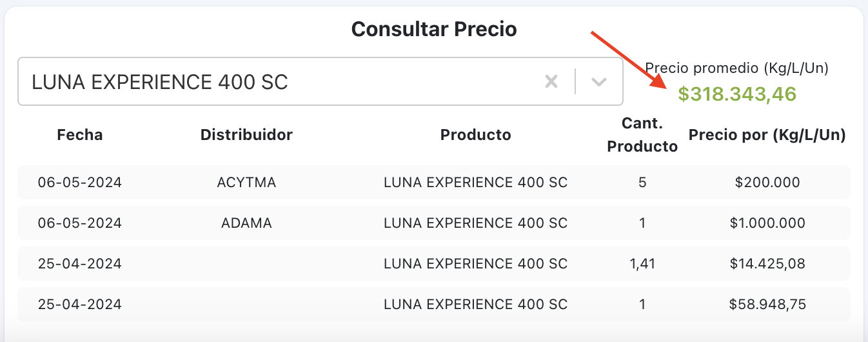Image resolution: width=868 pixels, height=342 pixels.
Task: Click the $1.000.000 price cell
Action: 767,223
